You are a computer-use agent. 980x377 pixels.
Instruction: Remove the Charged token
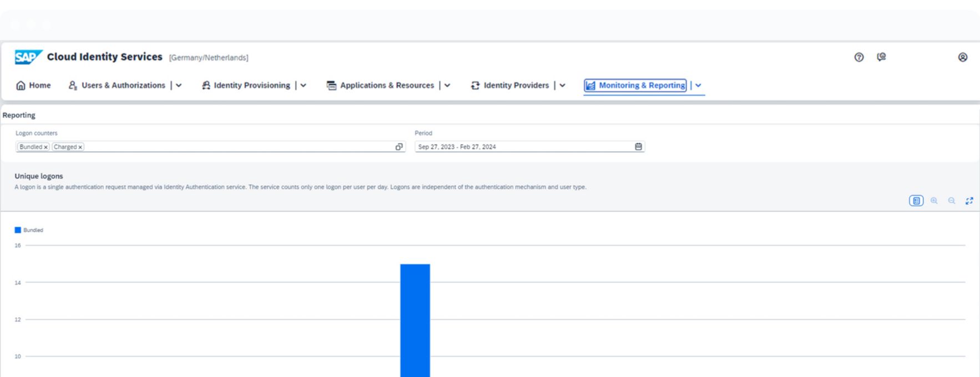[x=80, y=147]
